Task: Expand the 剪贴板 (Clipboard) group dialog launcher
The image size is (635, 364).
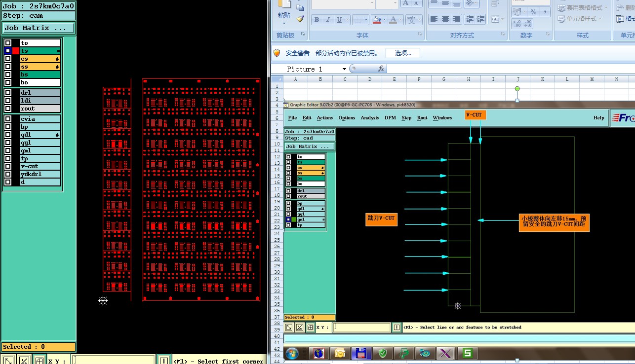Action: (303, 35)
